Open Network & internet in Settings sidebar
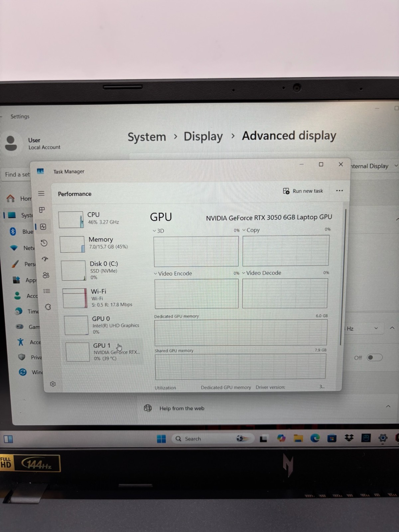The width and height of the screenshot is (399, 532). pos(22,248)
